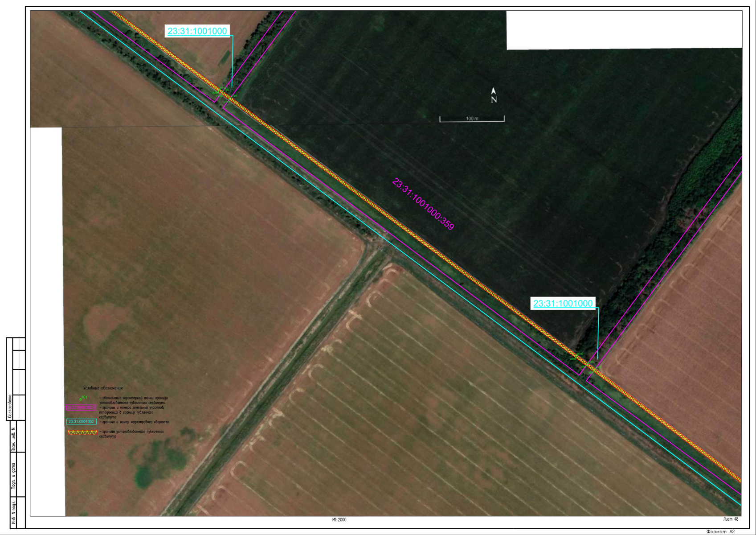Select the magenta parcel label 23:31:1001000:359
Image resolution: width=756 pixels, height=535 pixels.
click(x=423, y=204)
